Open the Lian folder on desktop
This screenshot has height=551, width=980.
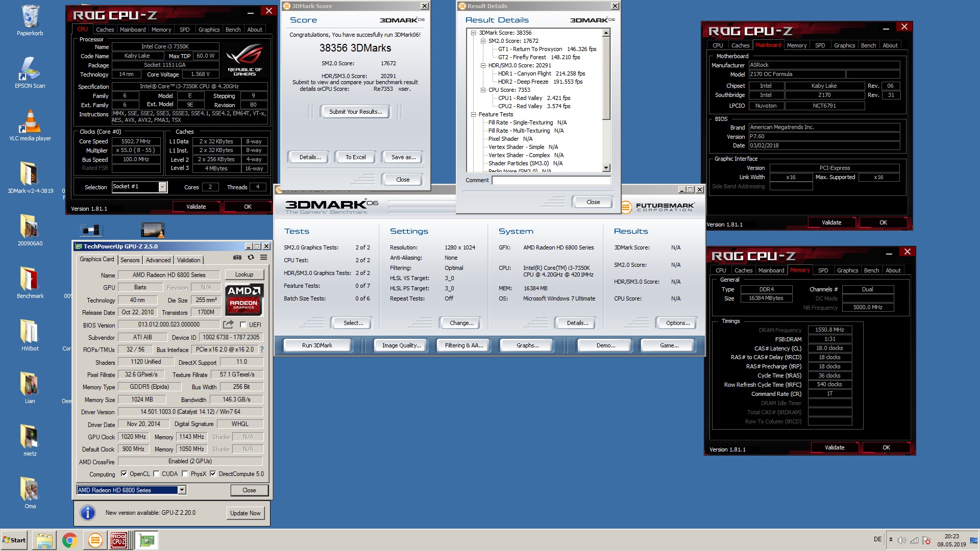click(x=30, y=388)
